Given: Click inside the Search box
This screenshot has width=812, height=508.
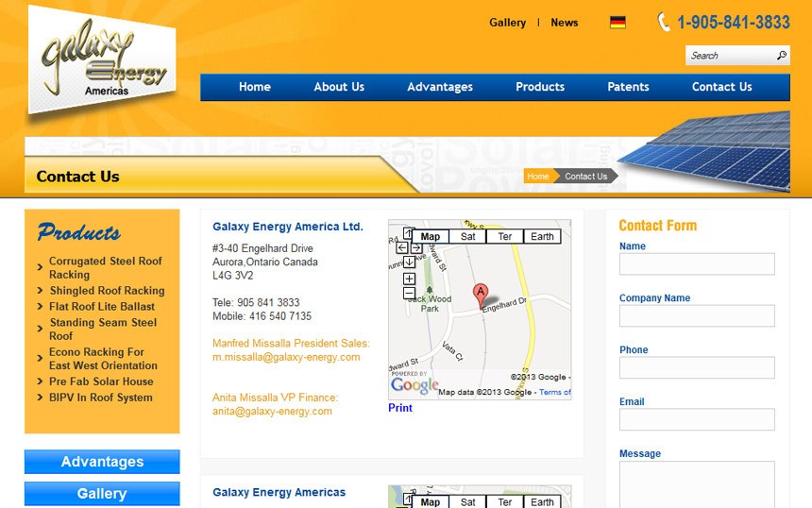Looking at the screenshot, I should tap(731, 56).
